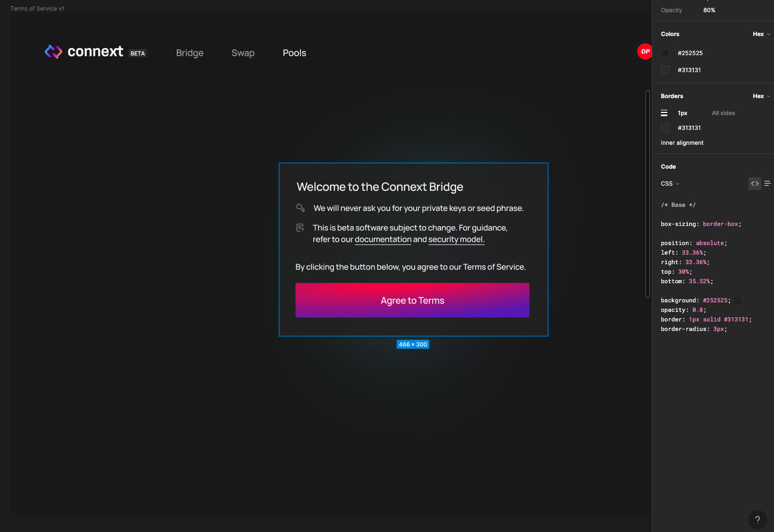This screenshot has width=774, height=532.
Task: Toggle the #252525 color swatch selection
Action: coord(665,53)
